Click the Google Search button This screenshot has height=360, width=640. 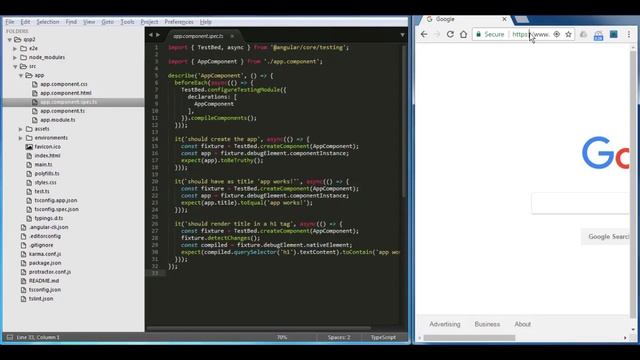(606, 237)
